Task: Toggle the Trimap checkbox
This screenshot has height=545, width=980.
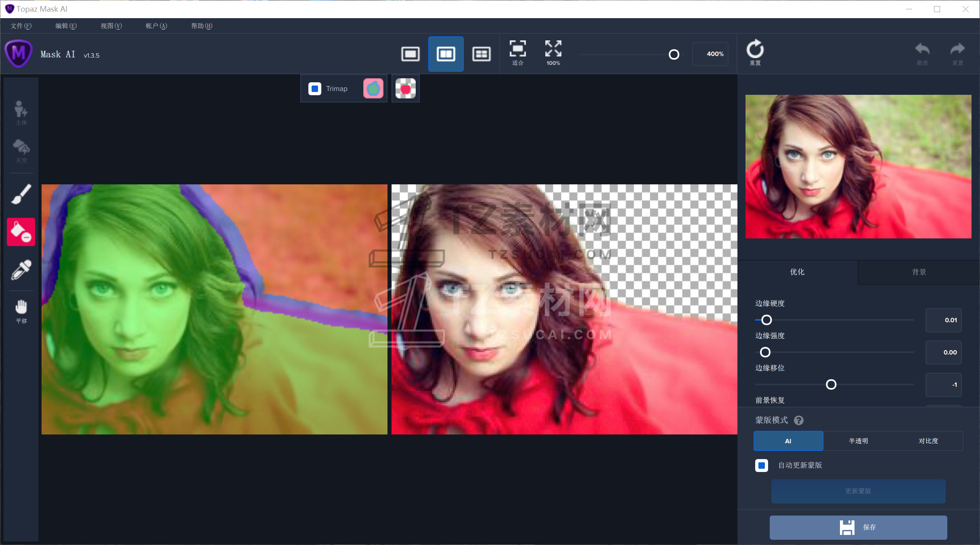Action: click(x=315, y=89)
